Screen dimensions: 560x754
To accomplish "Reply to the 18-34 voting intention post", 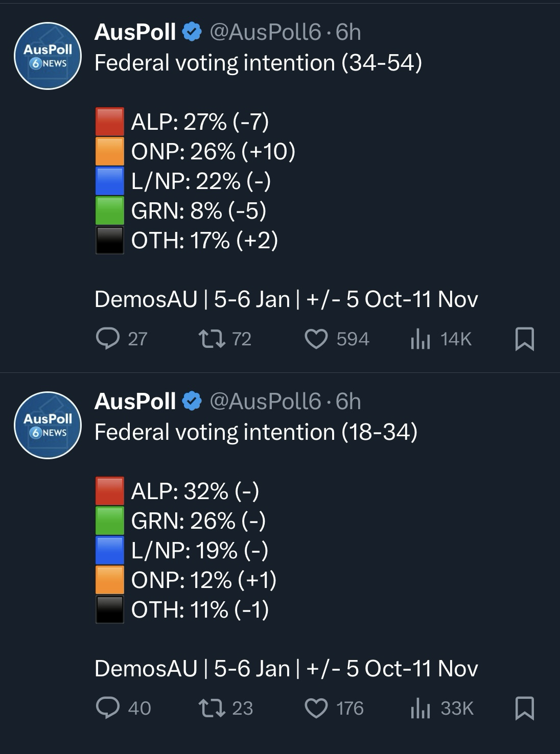I will click(108, 708).
